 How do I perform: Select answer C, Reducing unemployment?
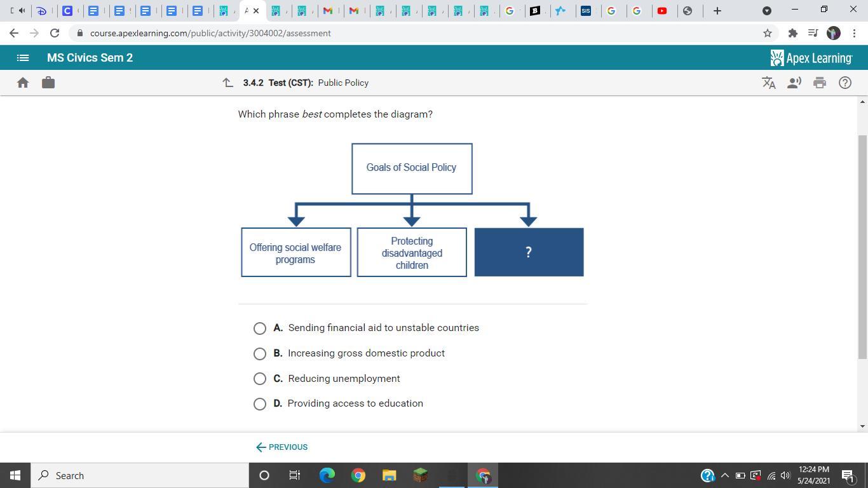(260, 379)
